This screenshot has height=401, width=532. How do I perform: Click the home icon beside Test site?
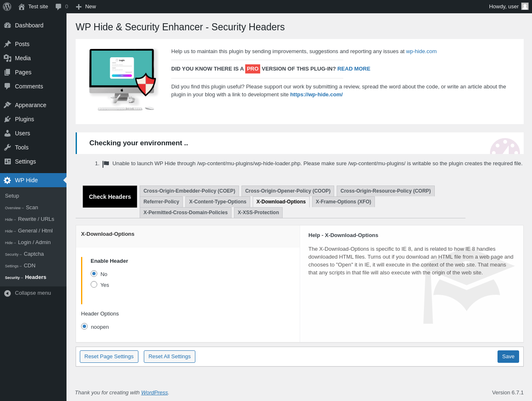pos(22,7)
